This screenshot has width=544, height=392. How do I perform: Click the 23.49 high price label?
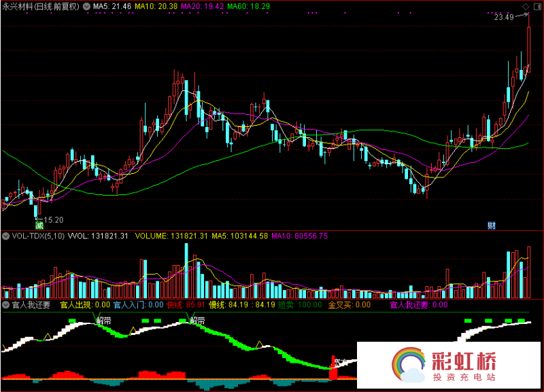504,17
